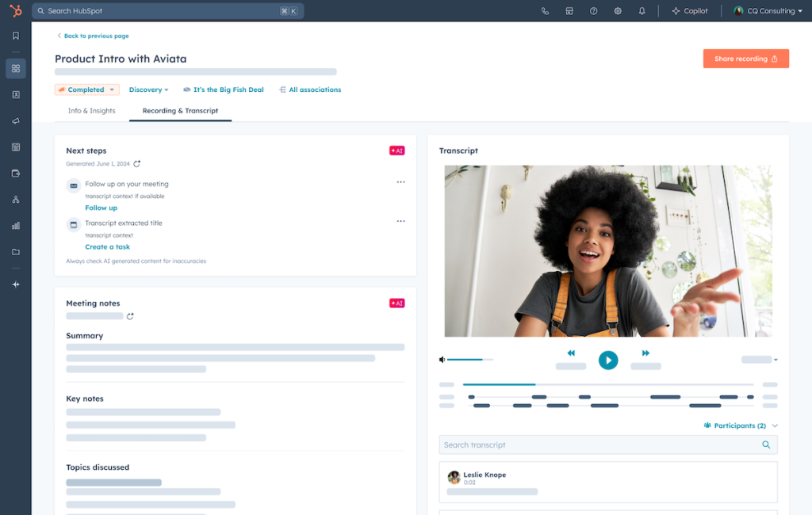Click the Marketing megaphone icon in sidebar
This screenshot has height=515, width=812.
click(15, 120)
